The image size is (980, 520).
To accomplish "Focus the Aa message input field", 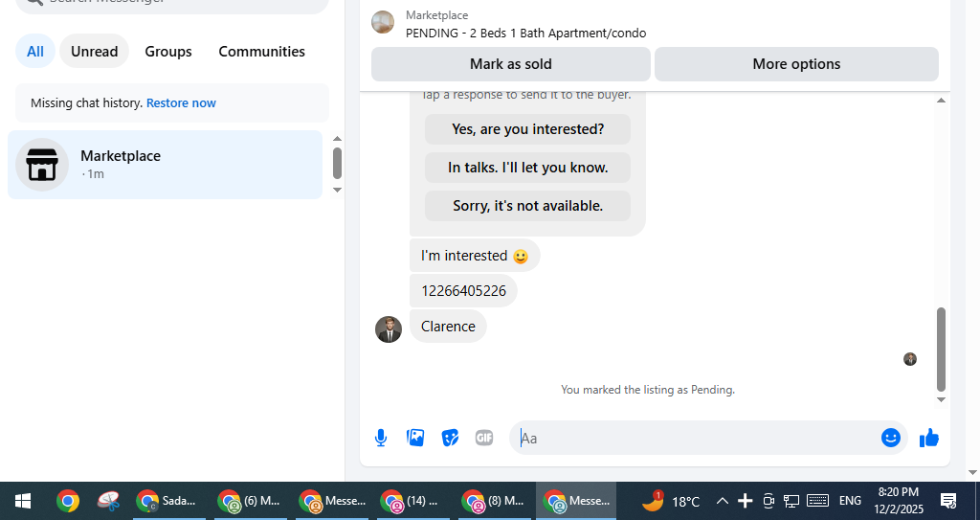I will [697, 438].
